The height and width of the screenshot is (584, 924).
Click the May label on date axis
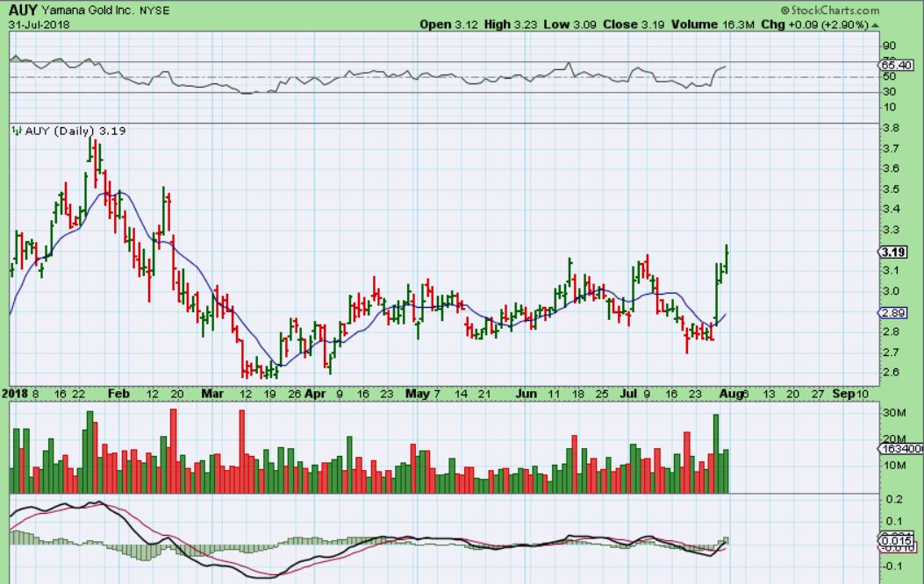coord(419,393)
